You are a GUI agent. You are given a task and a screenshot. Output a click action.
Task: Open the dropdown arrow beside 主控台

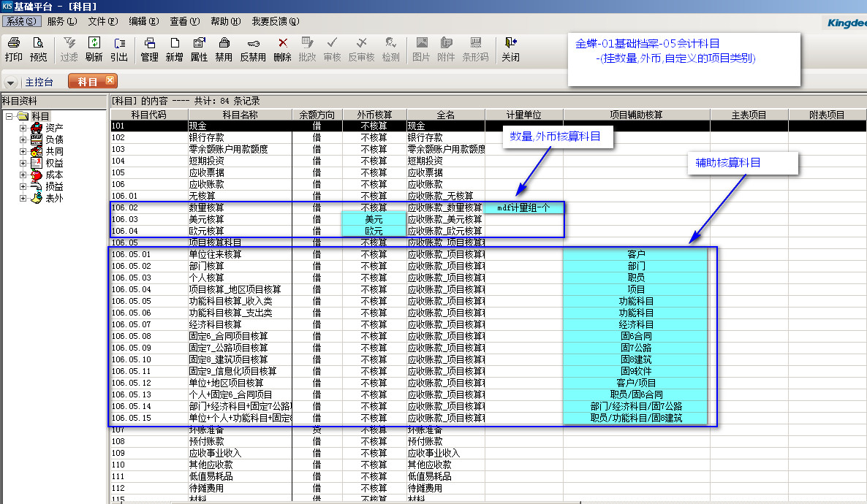tap(12, 83)
